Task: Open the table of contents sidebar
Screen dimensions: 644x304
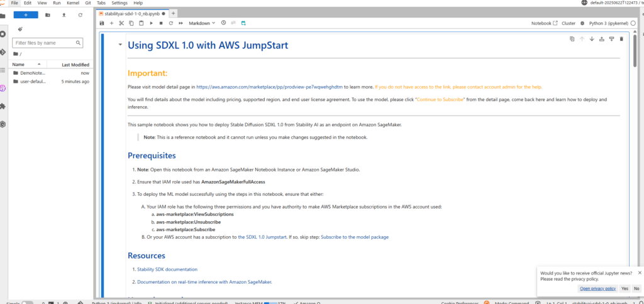Action: (3, 70)
